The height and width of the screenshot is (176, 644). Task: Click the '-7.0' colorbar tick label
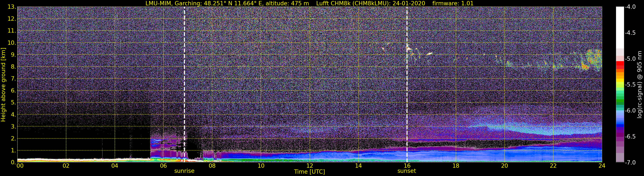tap(630, 163)
